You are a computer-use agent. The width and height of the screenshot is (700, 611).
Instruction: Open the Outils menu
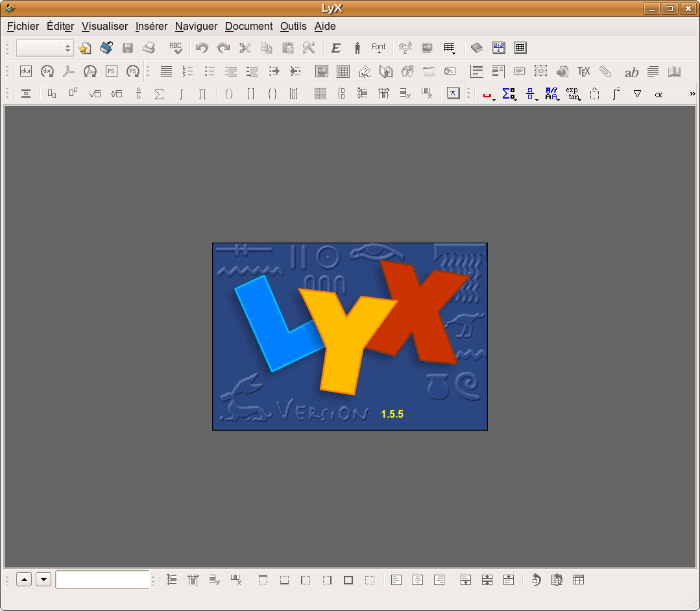click(293, 27)
